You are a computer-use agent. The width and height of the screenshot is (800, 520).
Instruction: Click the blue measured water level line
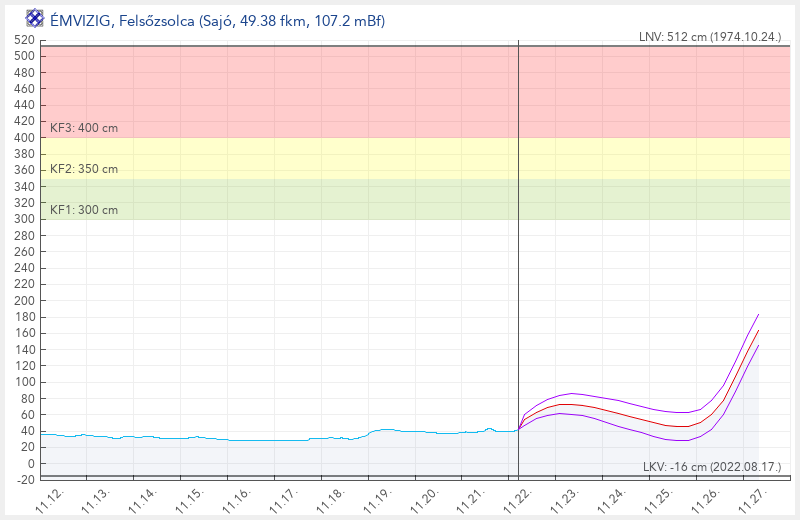point(250,440)
